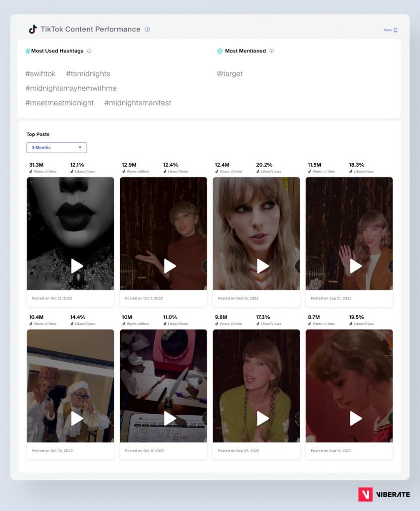The height and width of the screenshot is (511, 420).
Task: Click the 14.4% Likes/Views value
Action: (x=77, y=317)
